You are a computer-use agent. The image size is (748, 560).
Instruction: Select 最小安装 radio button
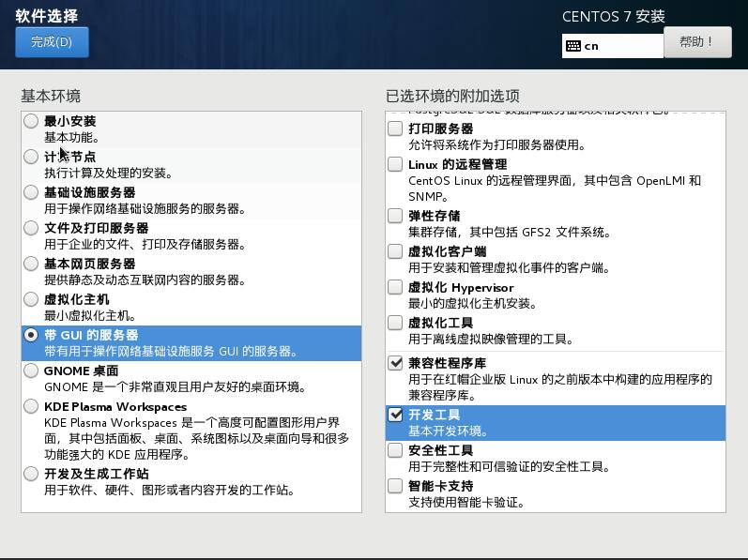point(31,121)
